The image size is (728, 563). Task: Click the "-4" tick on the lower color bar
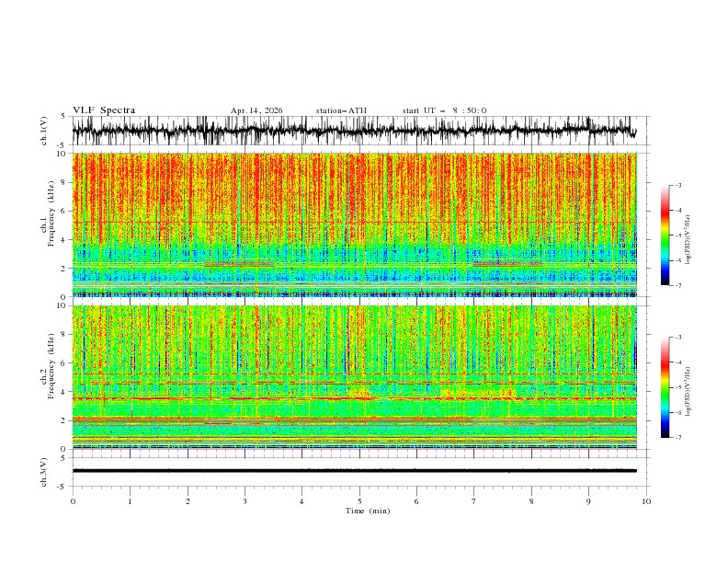[678, 362]
